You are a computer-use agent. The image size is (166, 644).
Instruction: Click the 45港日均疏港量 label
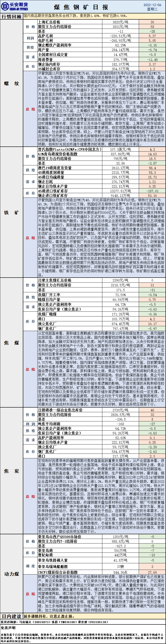[x=51, y=177]
